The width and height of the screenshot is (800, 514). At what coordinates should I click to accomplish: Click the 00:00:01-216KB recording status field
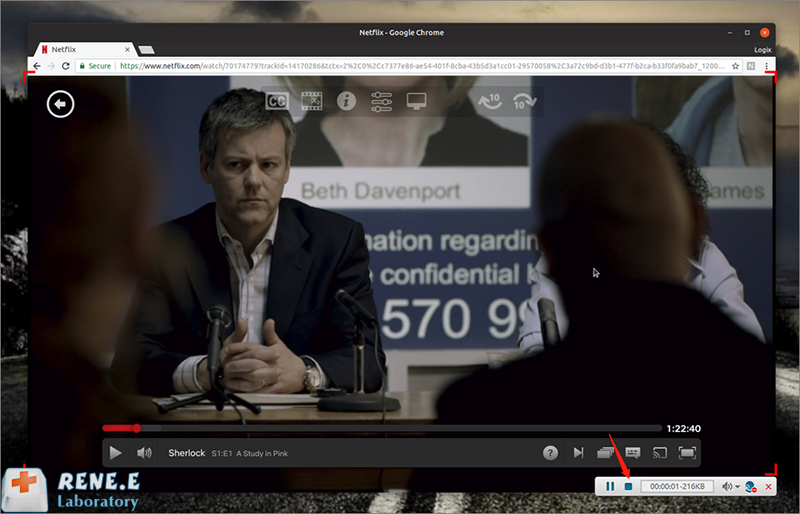(x=677, y=486)
